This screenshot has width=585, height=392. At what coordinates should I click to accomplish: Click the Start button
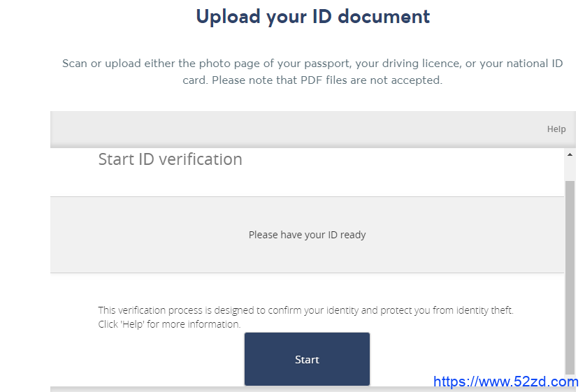click(x=307, y=359)
